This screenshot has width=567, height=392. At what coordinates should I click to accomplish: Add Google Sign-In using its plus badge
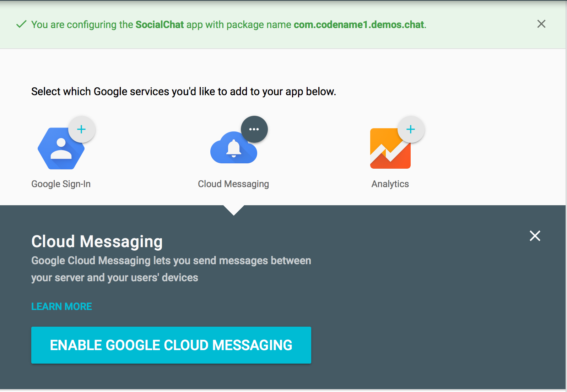coord(81,129)
